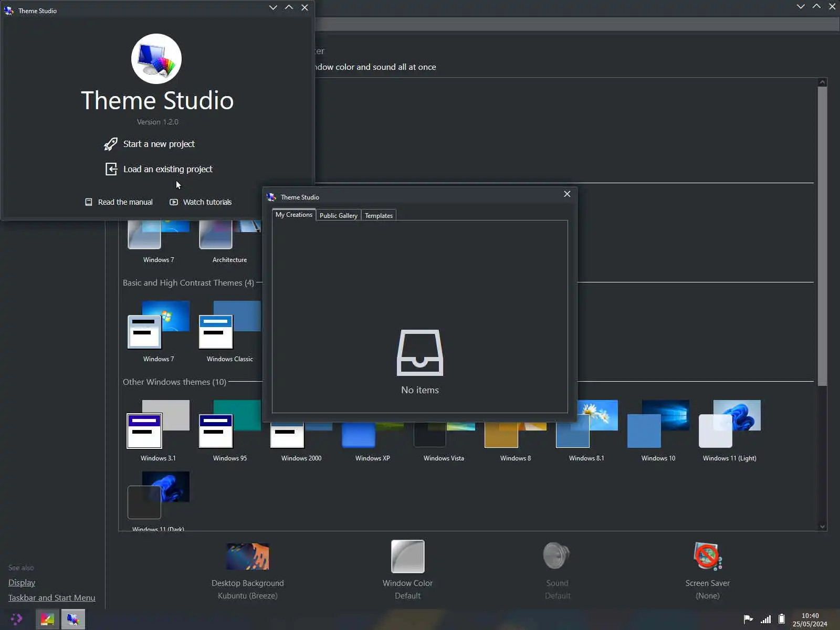Click the rocket icon to start a new project
The height and width of the screenshot is (630, 840).
(x=111, y=144)
